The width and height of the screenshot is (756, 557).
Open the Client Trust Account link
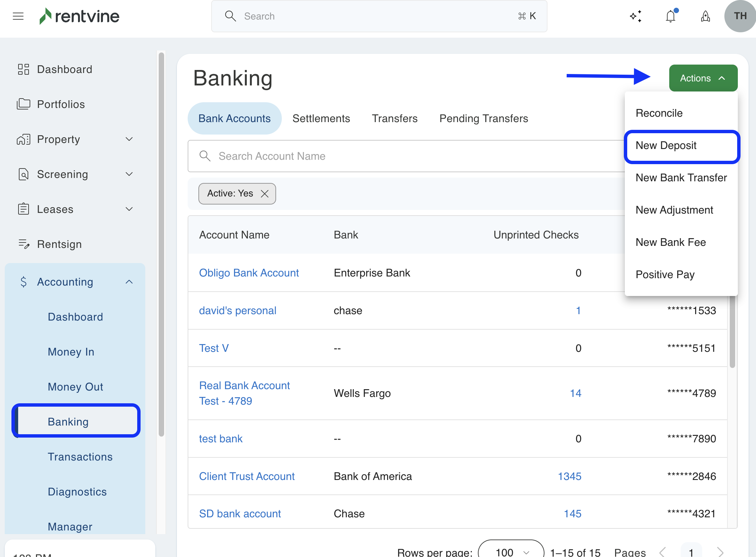[x=247, y=476]
